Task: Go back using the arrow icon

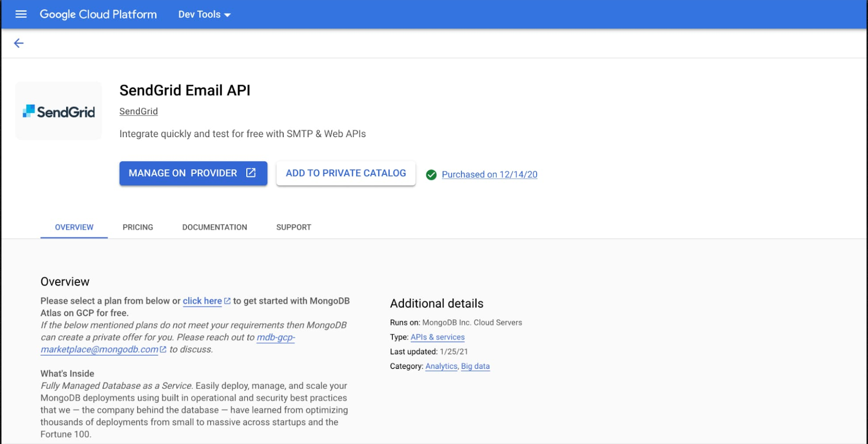Action: (x=19, y=43)
